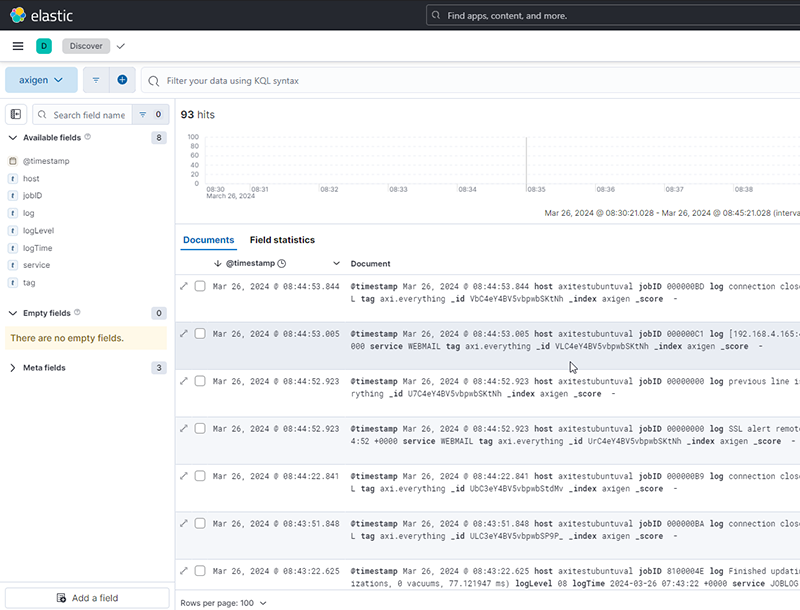This screenshot has height=610, width=800.
Task: Toggle the field sidebar collapse icon
Action: pyautogui.click(x=16, y=114)
